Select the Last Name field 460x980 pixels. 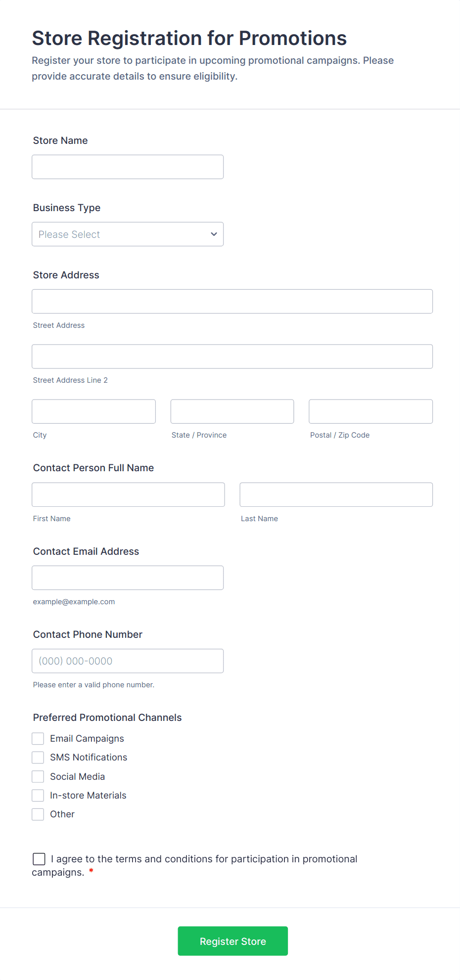click(336, 494)
